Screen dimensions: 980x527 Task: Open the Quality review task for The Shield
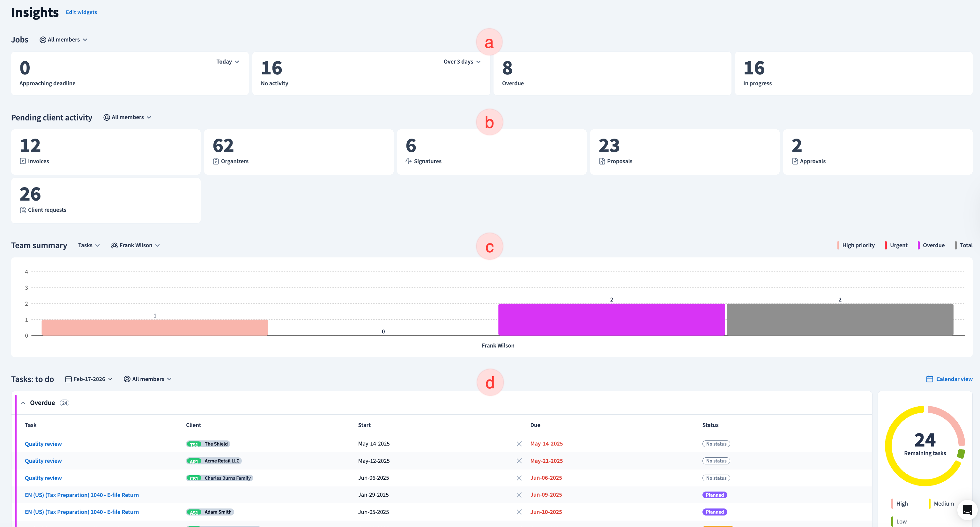pos(43,444)
